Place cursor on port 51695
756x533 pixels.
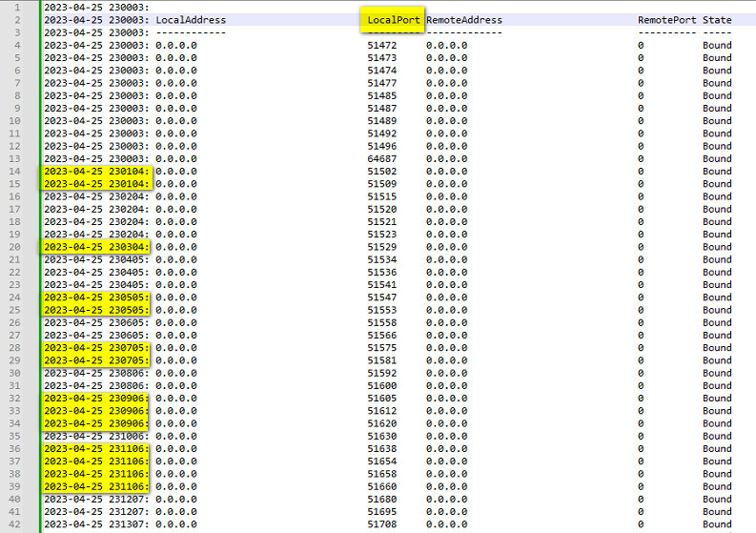pyautogui.click(x=382, y=512)
